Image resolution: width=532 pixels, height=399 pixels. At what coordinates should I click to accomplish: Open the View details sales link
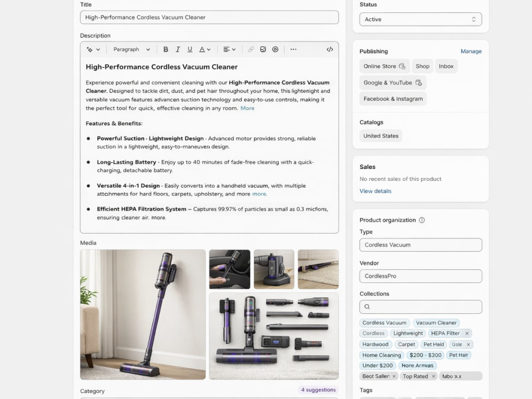(x=375, y=191)
